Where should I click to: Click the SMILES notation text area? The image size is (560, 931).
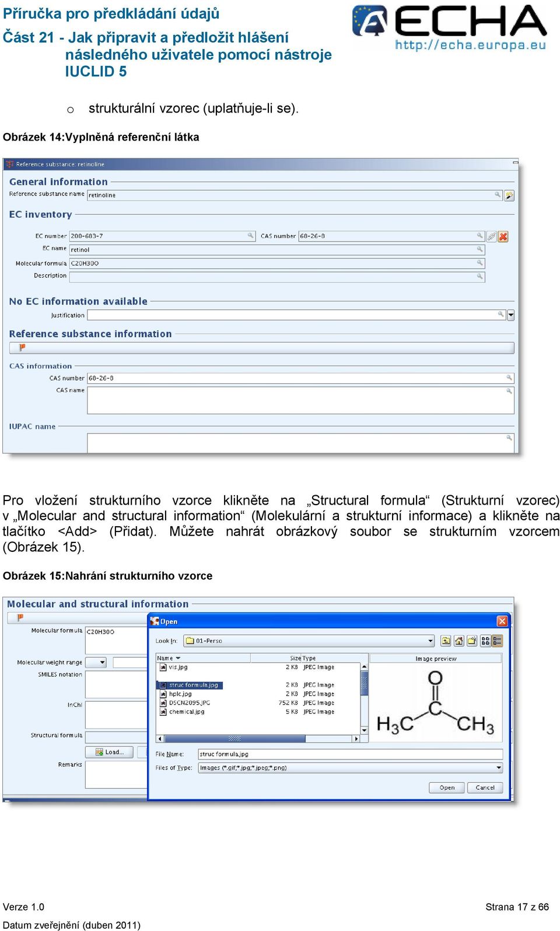click(x=116, y=685)
